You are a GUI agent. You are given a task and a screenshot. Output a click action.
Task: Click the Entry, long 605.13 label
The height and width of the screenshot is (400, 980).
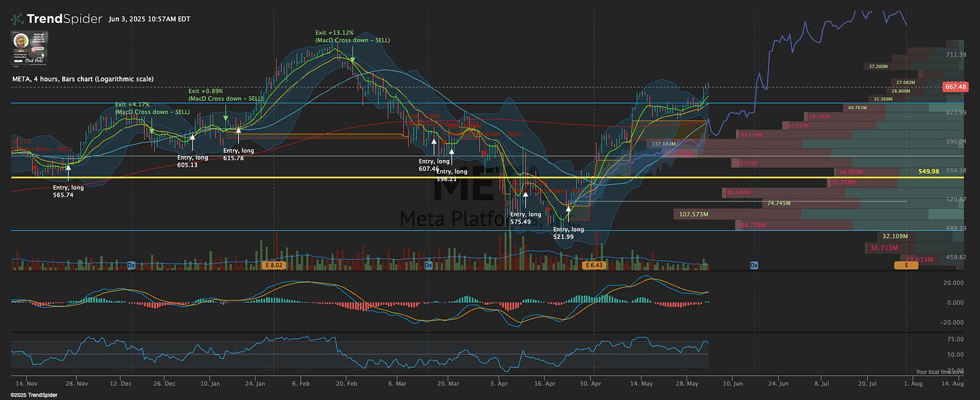coord(193,161)
